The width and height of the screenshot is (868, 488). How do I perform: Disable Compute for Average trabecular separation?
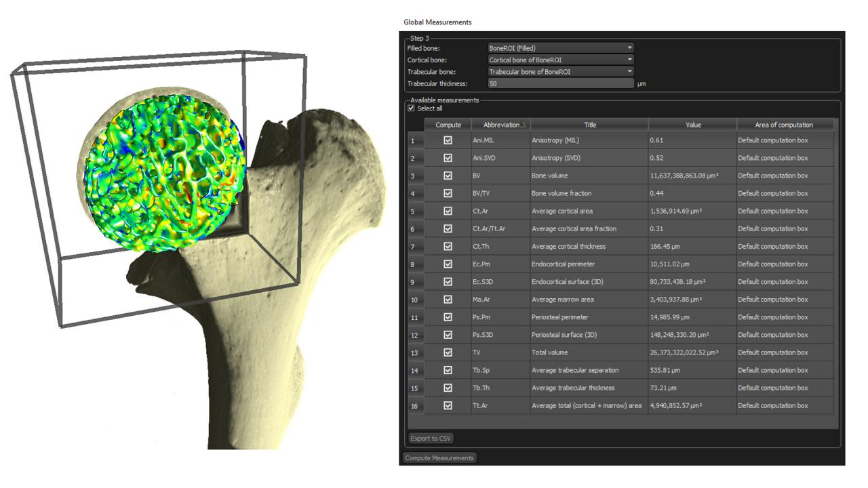450,369
